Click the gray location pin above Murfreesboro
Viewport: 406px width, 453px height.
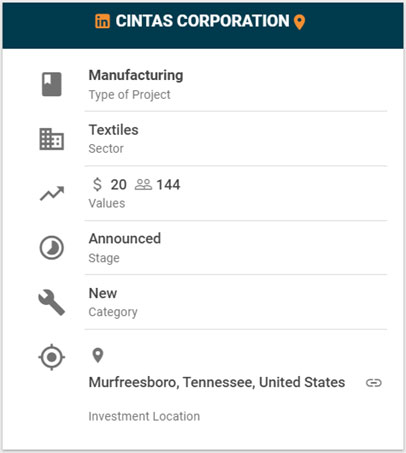pos(98,355)
